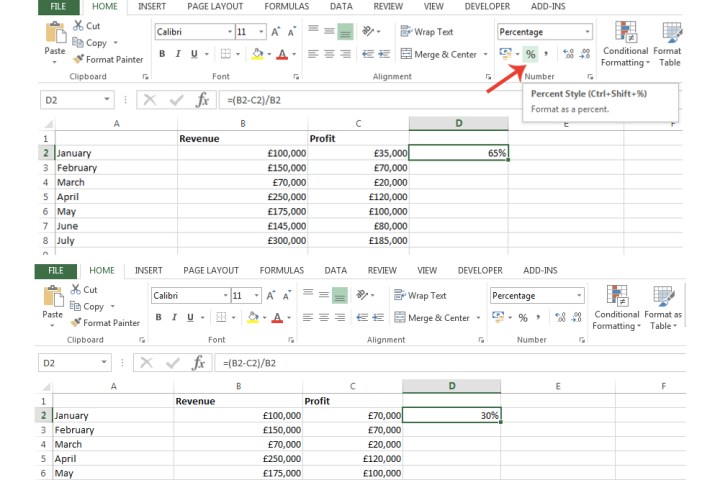Click Conditional Formatting in lower ribbon
This screenshot has height=480, width=720.
(616, 305)
